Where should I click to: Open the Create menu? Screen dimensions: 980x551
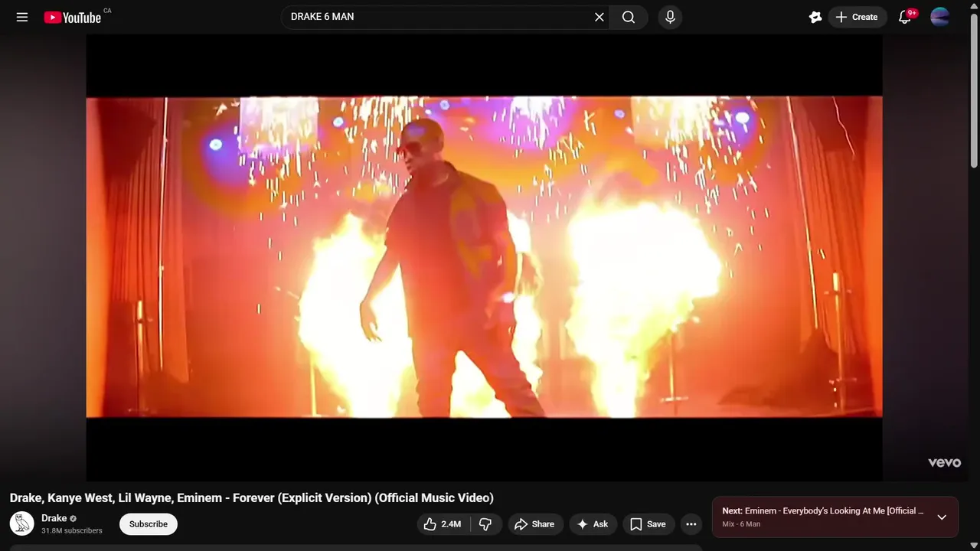[857, 17]
